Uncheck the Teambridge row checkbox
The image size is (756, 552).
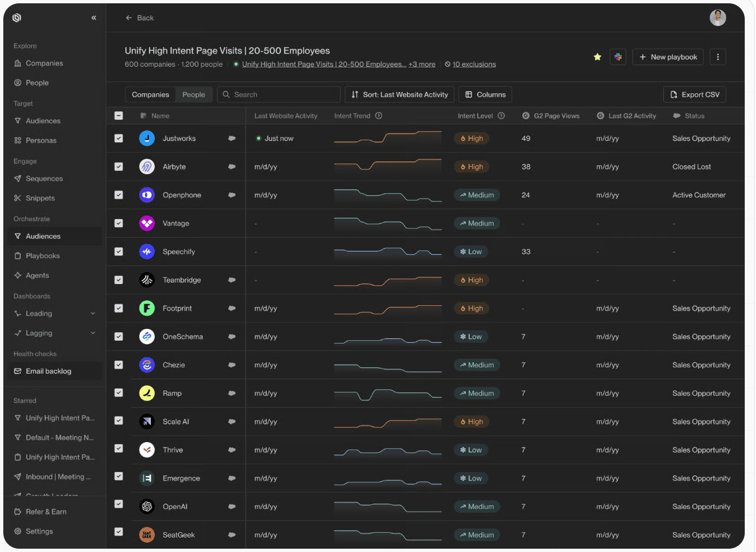click(118, 280)
